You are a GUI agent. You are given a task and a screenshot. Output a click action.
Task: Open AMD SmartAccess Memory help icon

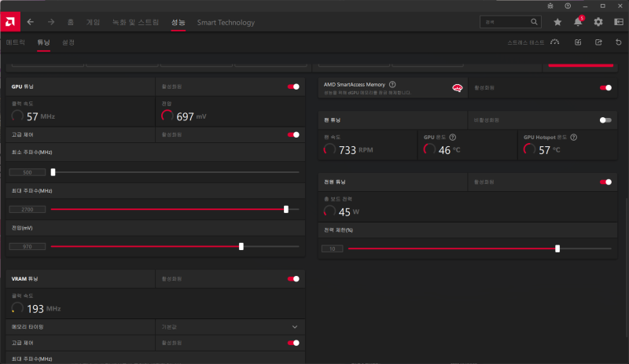tap(392, 84)
